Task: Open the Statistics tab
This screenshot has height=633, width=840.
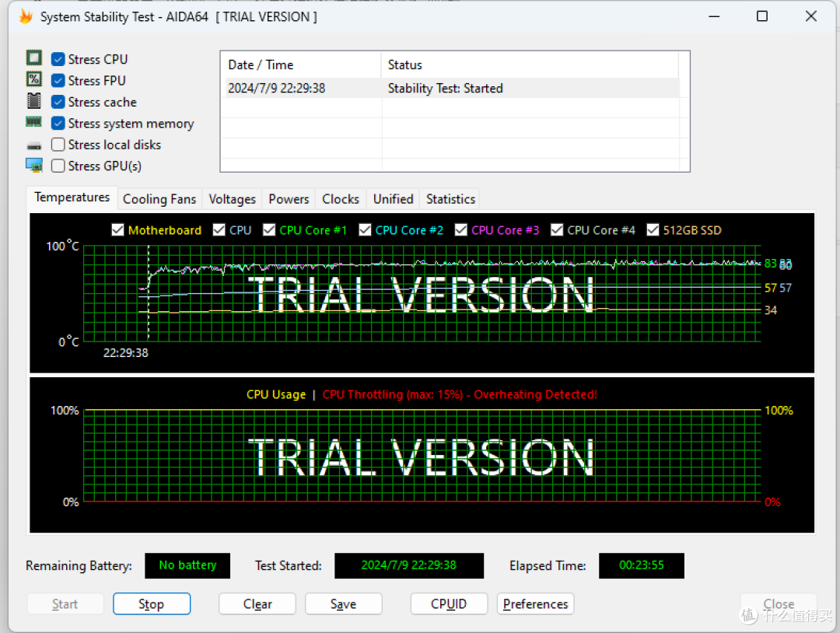Action: [x=450, y=199]
